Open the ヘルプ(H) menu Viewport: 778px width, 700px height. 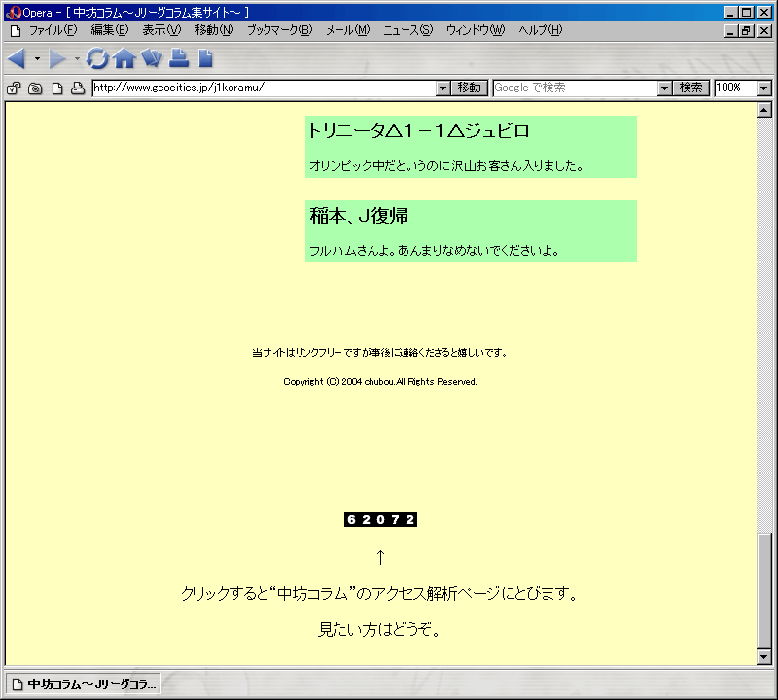(541, 30)
